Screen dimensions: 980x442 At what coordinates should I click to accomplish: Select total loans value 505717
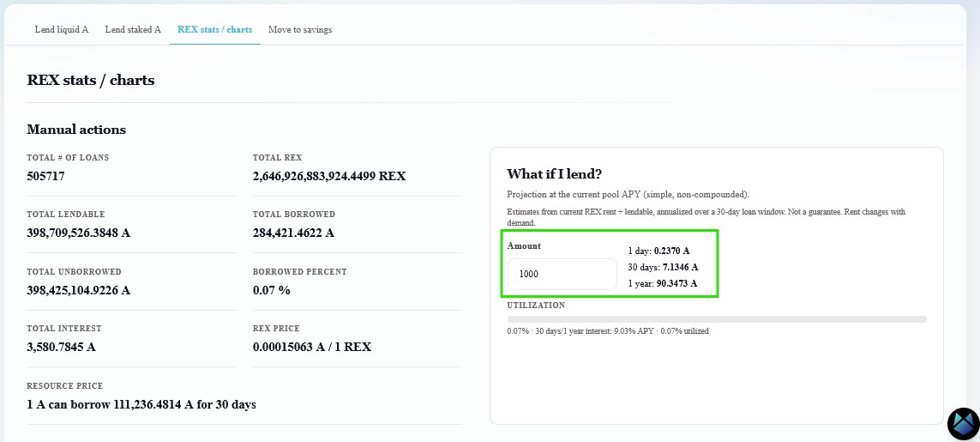tap(45, 176)
